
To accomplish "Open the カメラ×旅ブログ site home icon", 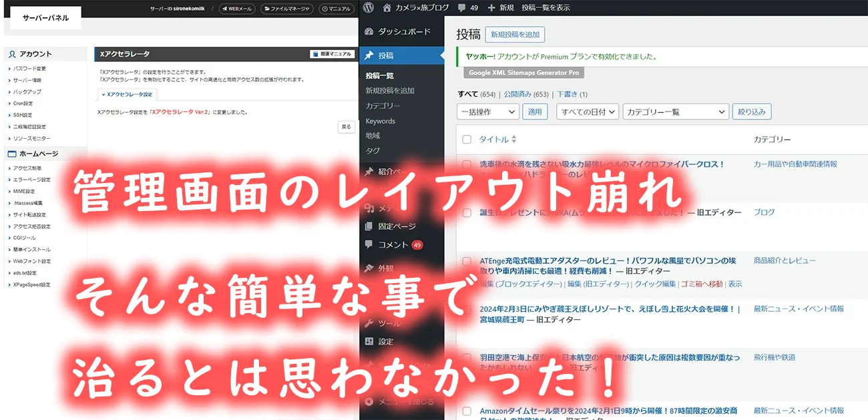I will (x=387, y=8).
